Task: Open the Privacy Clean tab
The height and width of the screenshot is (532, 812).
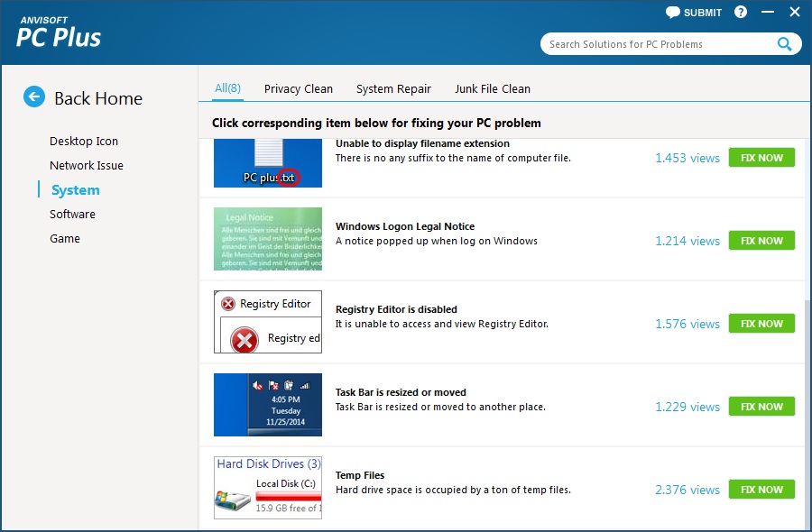Action: pyautogui.click(x=299, y=89)
